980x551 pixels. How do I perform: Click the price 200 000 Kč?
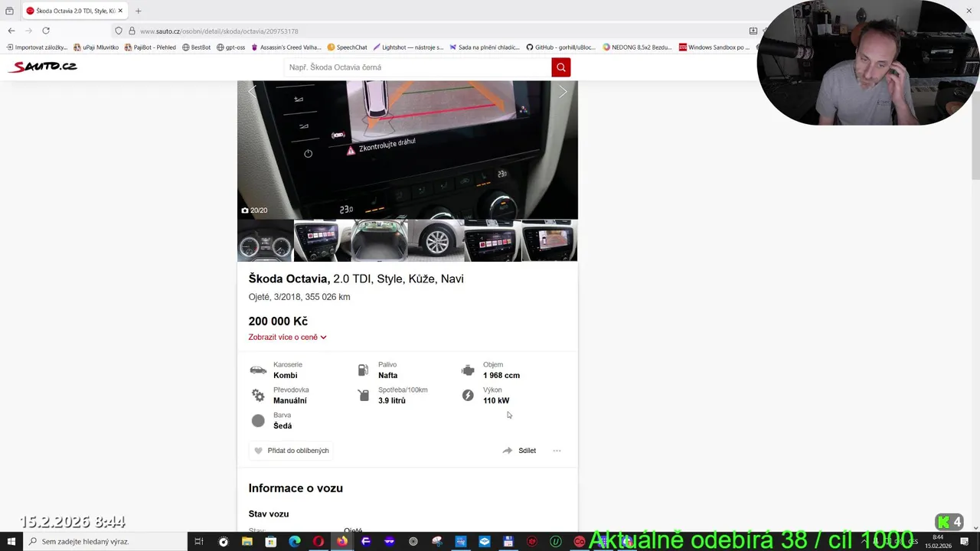tap(278, 321)
